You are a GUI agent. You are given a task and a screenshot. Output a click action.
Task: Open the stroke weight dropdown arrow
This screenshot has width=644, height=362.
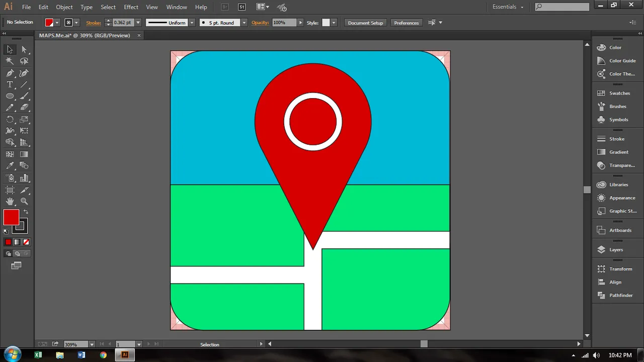[x=138, y=23]
